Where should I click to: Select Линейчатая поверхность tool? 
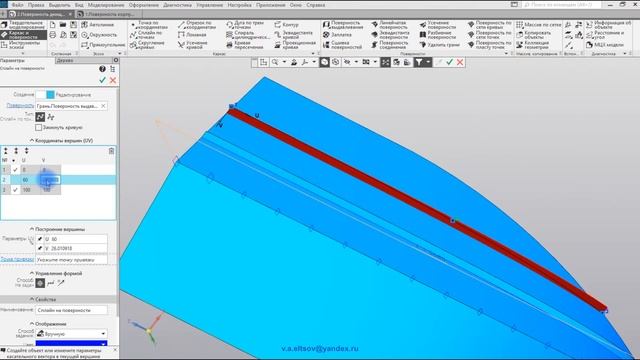pos(390,25)
